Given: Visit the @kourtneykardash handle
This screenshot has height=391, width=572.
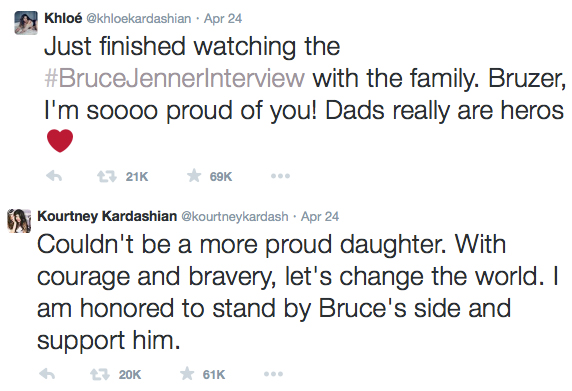Looking at the screenshot, I should (235, 217).
